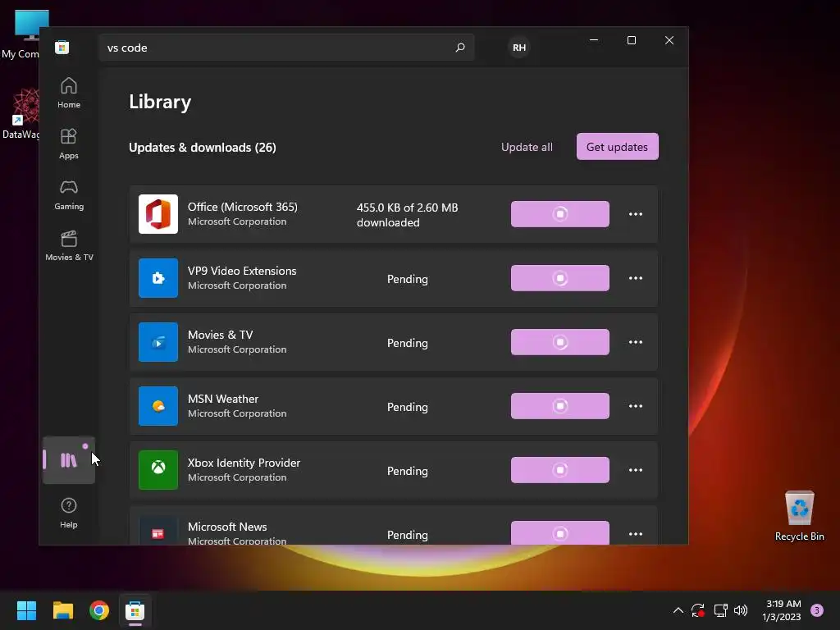This screenshot has width=840, height=630.
Task: Stop the MSN Weather pending update
Action: coord(559,406)
